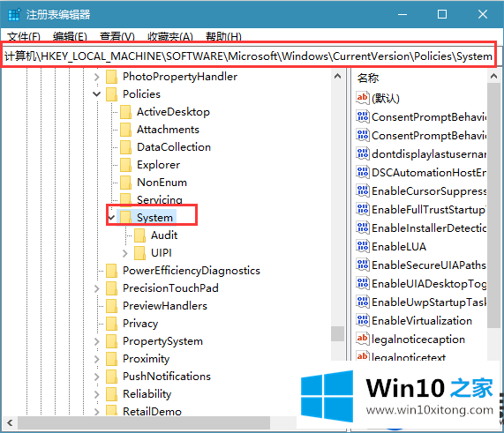The image size is (504, 433).
Task: Click the Registry Editor app icon in title bar
Action: click(14, 15)
